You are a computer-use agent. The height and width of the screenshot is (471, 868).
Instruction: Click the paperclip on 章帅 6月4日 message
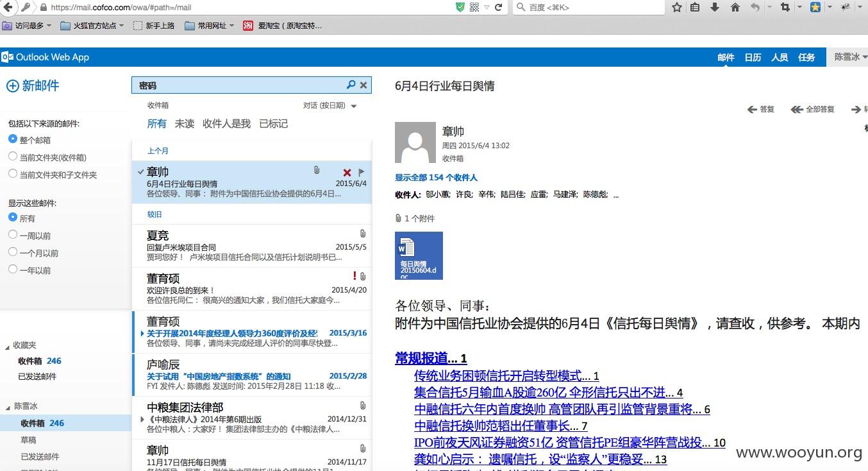tap(317, 171)
